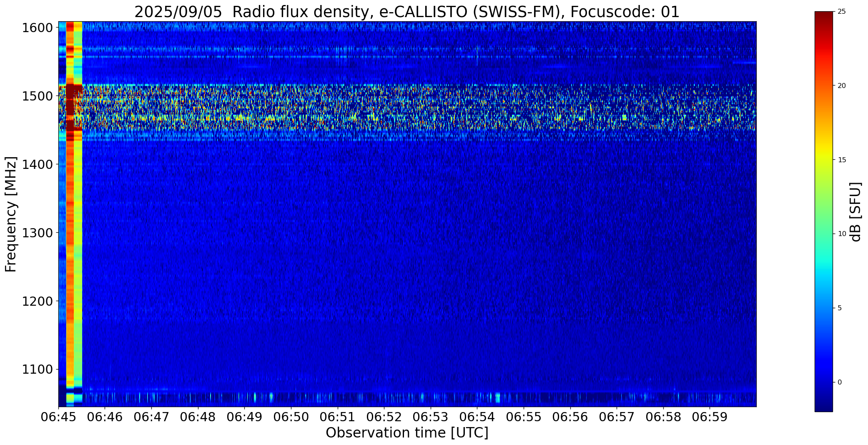
Task: Click the 1200 frequency tick label
Action: [37, 301]
